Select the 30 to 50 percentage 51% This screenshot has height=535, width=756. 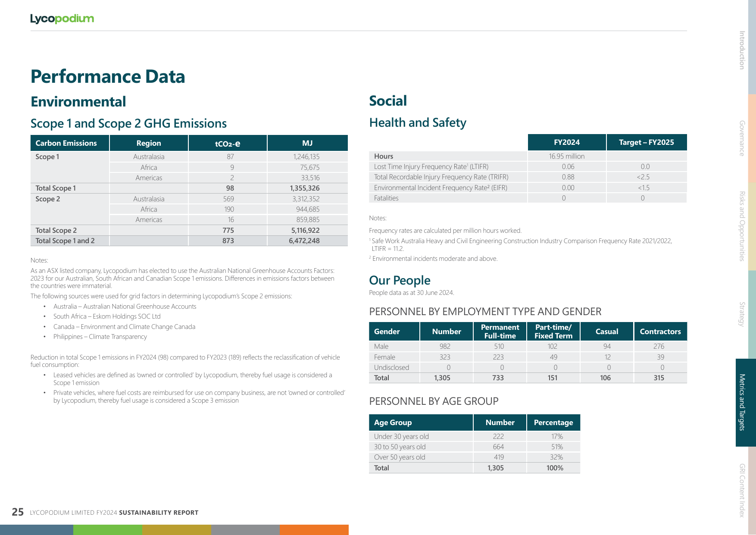tap(557, 447)
